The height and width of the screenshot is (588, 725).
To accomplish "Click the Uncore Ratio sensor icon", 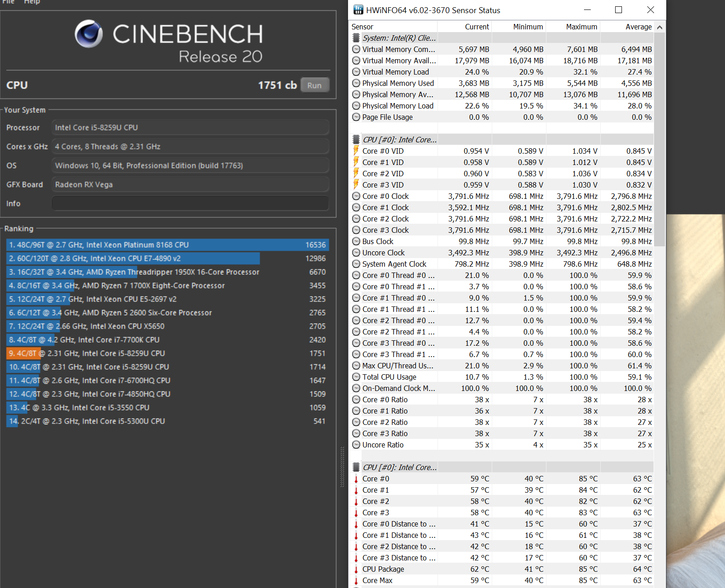I will pos(356,445).
